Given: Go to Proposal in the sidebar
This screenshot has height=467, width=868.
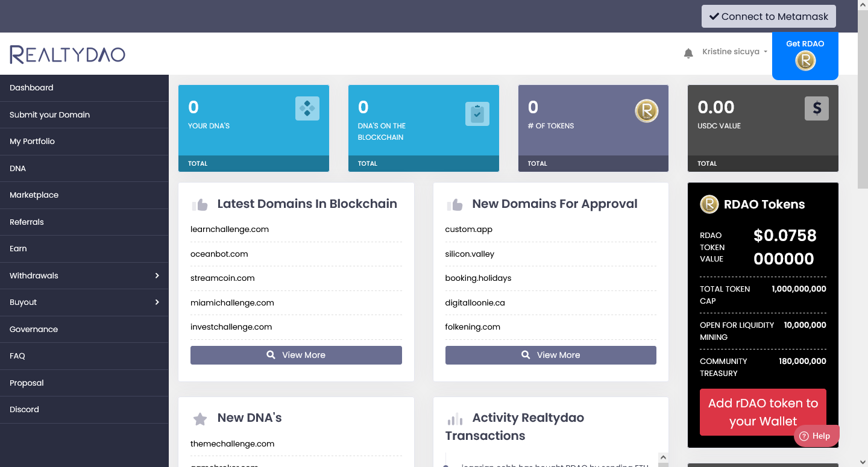Looking at the screenshot, I should point(84,383).
